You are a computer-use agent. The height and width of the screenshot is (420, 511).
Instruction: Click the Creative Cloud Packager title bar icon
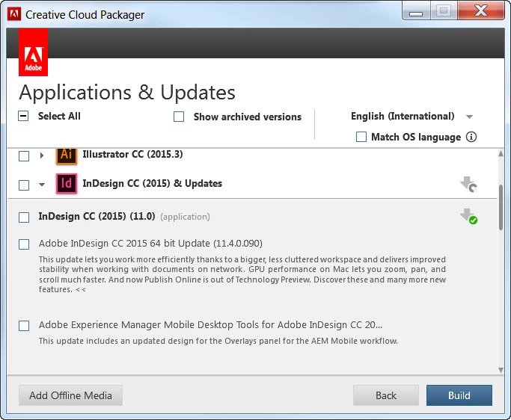(x=14, y=14)
